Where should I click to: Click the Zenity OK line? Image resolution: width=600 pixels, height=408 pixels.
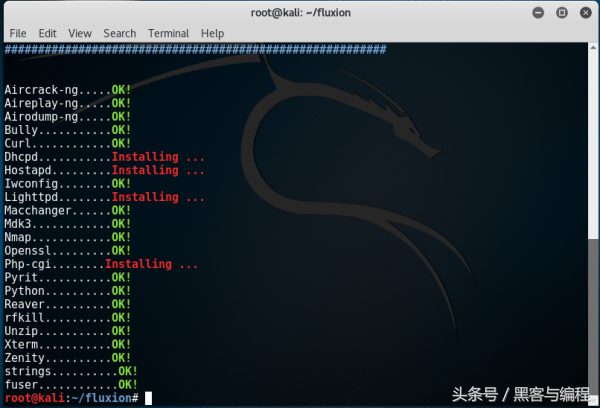tap(68, 358)
